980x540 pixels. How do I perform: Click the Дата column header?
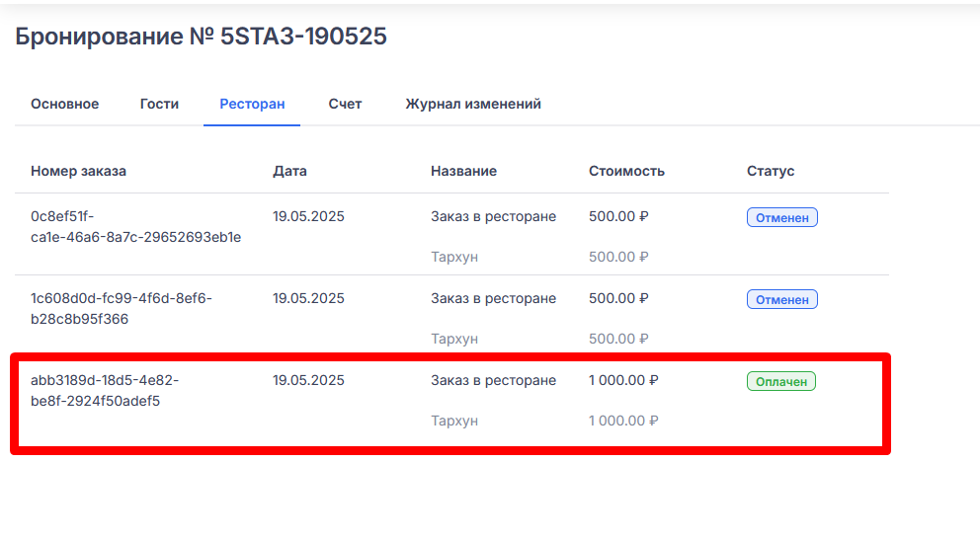(289, 171)
